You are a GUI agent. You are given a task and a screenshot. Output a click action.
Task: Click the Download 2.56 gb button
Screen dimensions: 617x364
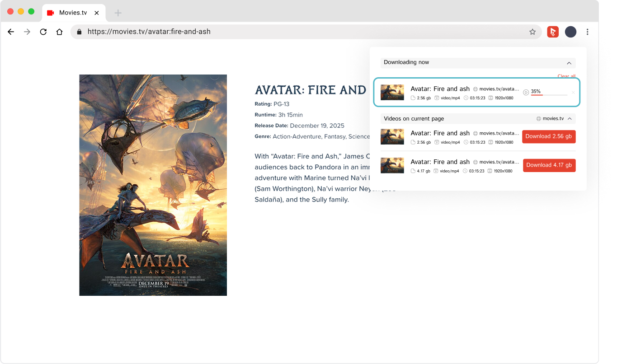(x=548, y=136)
